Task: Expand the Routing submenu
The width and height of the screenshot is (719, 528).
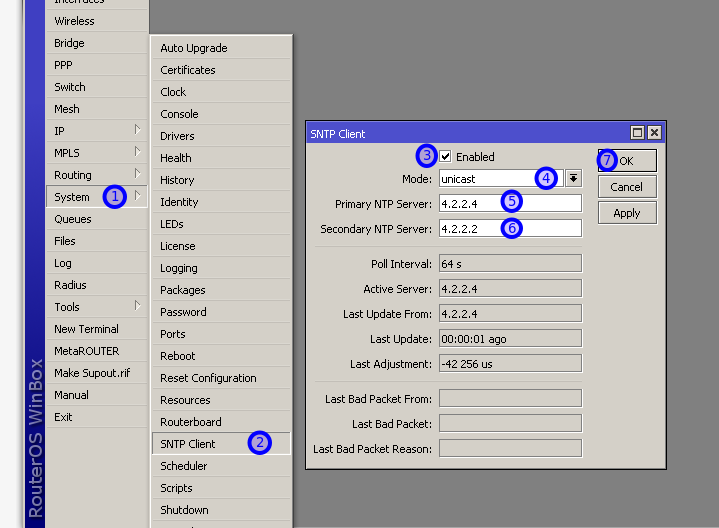Action: pos(95,175)
